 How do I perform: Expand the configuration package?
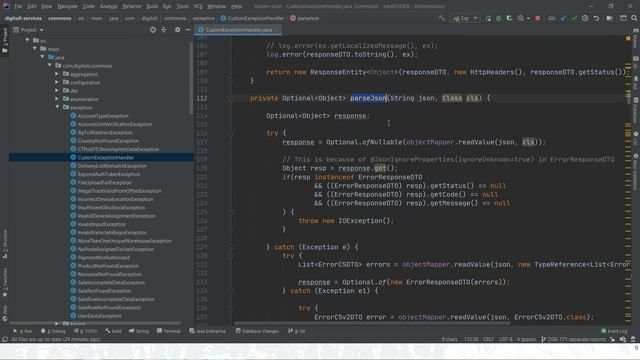tap(57, 82)
